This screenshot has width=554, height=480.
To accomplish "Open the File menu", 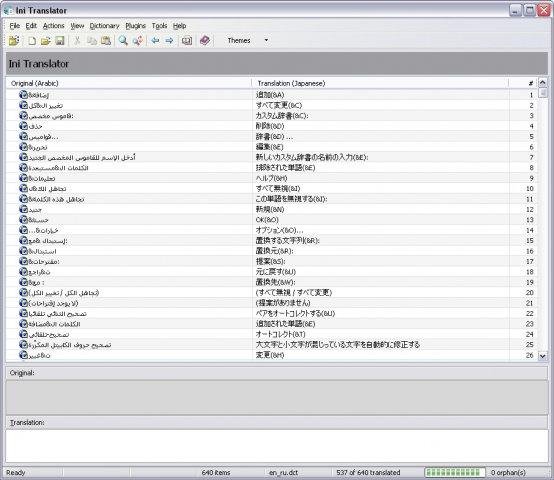I will tap(14, 26).
